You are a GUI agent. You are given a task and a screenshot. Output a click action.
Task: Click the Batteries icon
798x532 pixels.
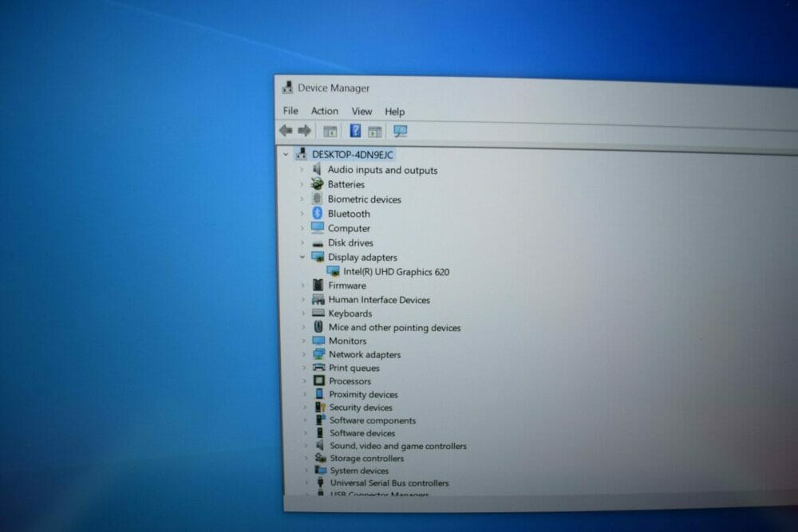[x=317, y=183]
